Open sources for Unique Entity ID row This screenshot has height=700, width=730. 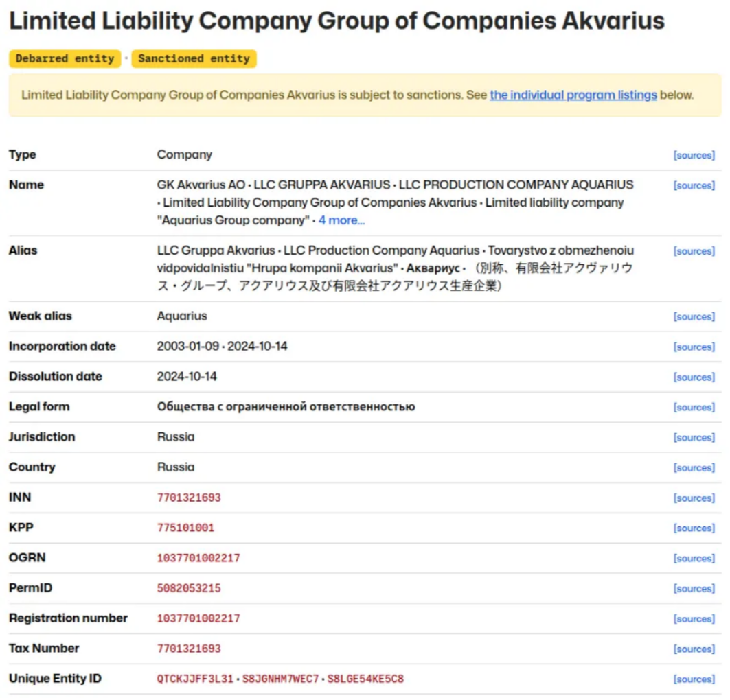coord(694,679)
